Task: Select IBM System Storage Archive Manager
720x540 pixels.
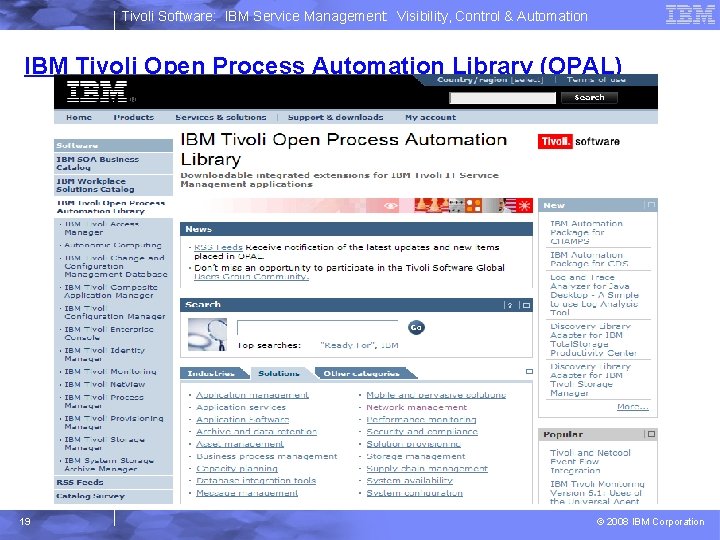Action: pos(109,465)
